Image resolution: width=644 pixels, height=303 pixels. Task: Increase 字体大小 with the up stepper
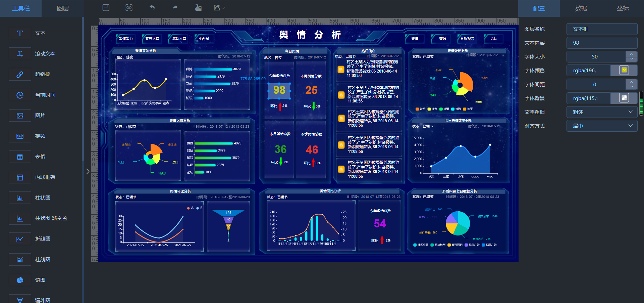[631, 54]
